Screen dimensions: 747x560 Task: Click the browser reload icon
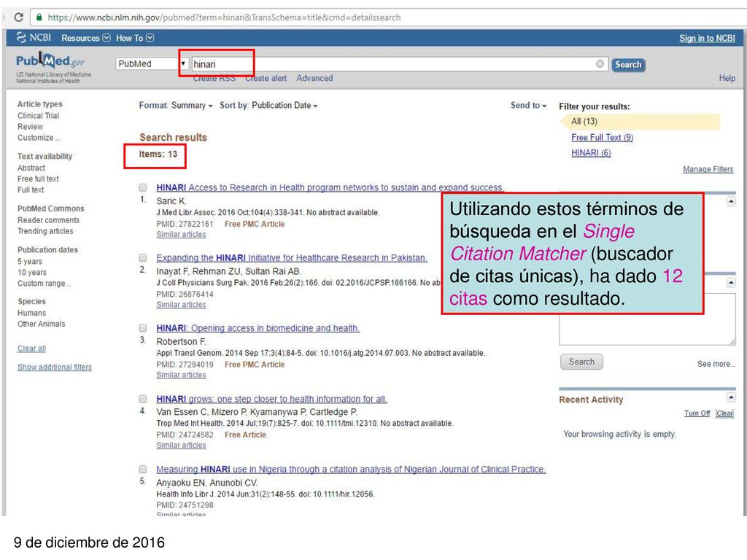(18, 17)
